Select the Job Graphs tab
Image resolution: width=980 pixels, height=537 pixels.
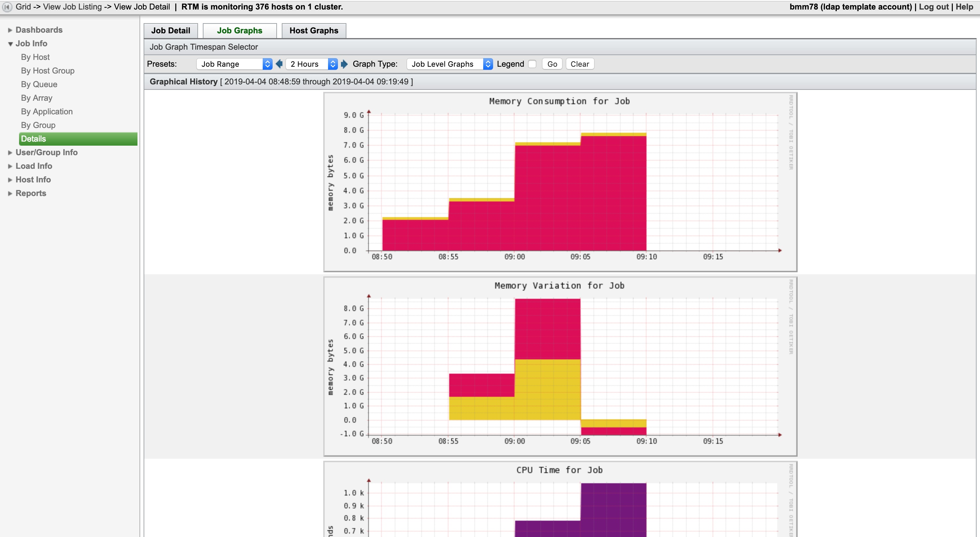[240, 30]
